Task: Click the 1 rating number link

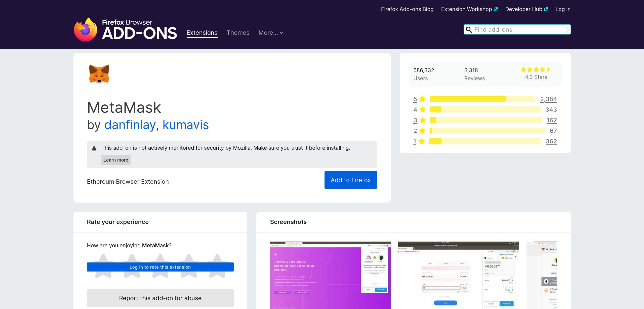Action: coord(415,141)
